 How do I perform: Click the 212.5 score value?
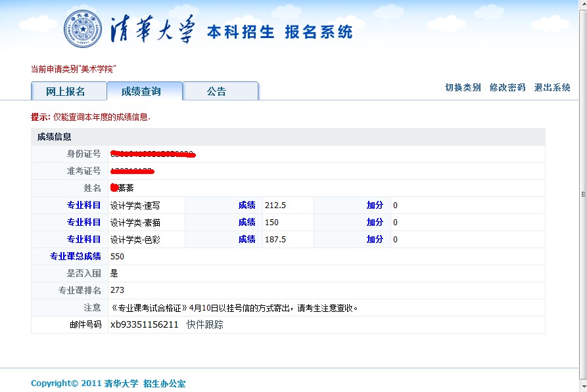[275, 206]
